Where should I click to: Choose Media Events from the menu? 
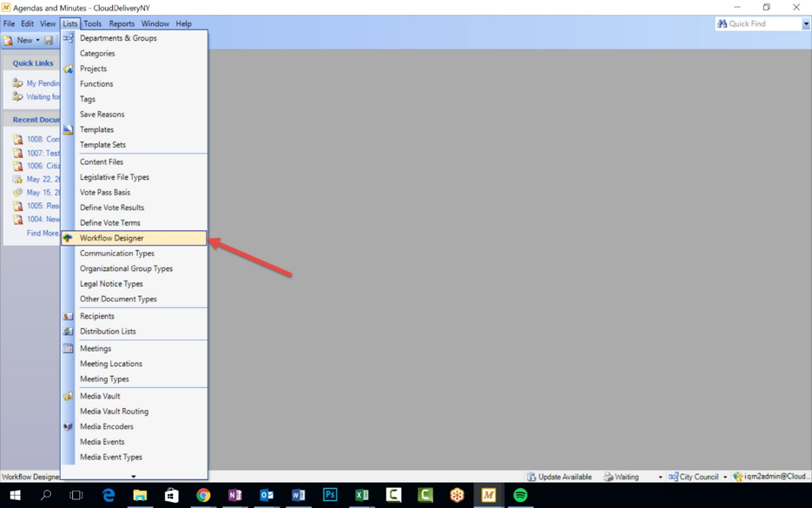point(134,442)
